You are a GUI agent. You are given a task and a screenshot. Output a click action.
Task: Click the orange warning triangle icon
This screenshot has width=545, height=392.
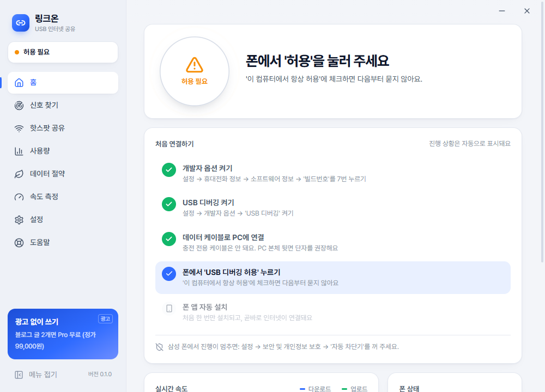[195, 65]
